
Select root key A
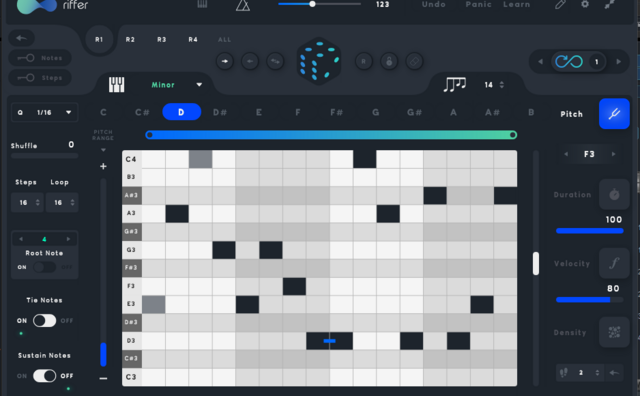(x=453, y=112)
